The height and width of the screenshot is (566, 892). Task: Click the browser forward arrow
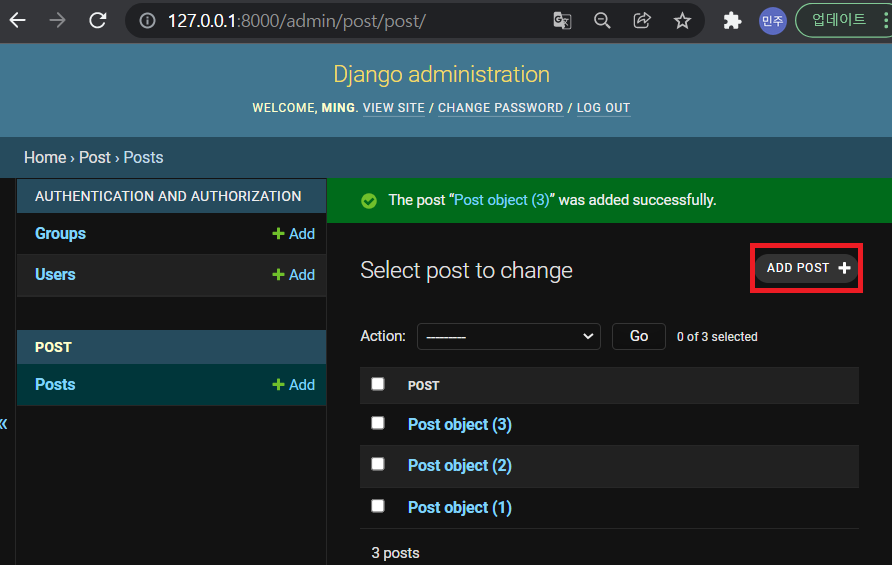pos(57,21)
